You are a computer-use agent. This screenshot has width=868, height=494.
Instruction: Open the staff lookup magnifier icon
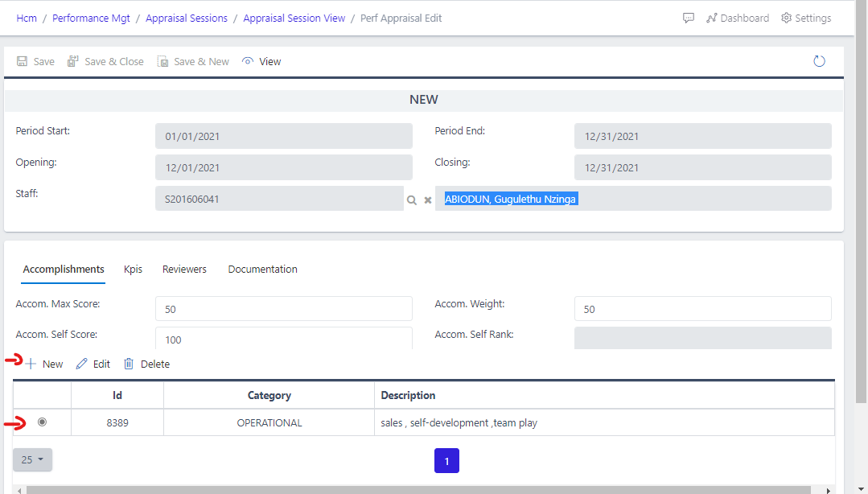pos(411,199)
